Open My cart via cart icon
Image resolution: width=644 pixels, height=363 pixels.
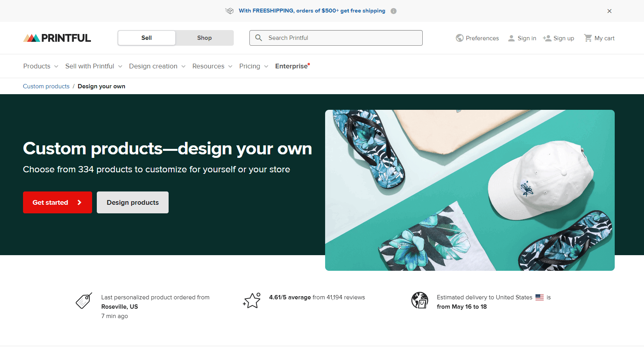tap(588, 38)
